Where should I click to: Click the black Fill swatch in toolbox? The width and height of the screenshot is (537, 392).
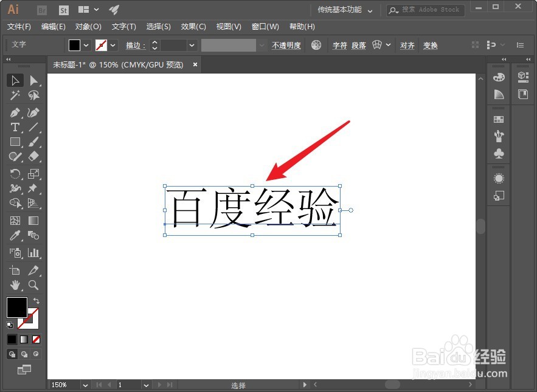coord(17,308)
